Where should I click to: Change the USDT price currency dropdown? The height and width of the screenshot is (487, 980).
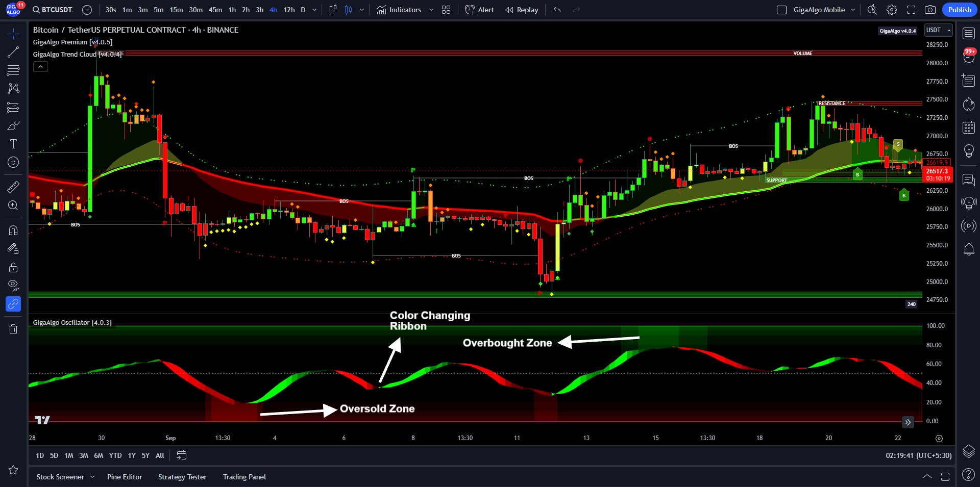pos(939,30)
